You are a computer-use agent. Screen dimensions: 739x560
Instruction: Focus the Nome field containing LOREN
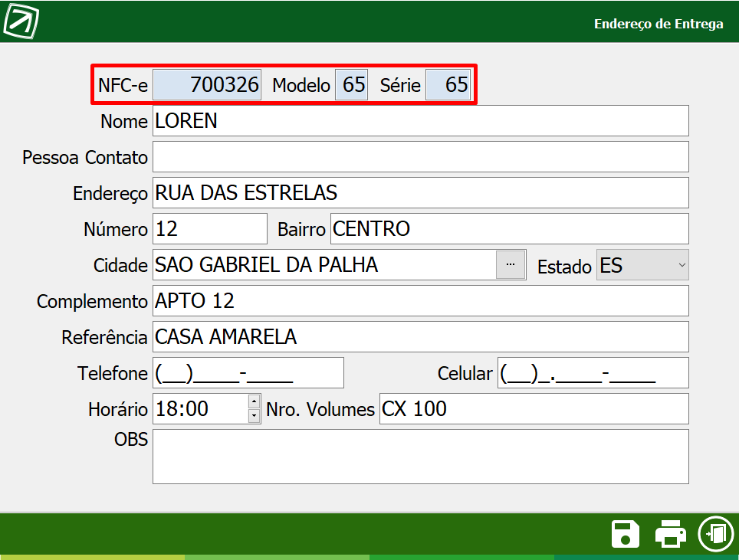(x=420, y=121)
